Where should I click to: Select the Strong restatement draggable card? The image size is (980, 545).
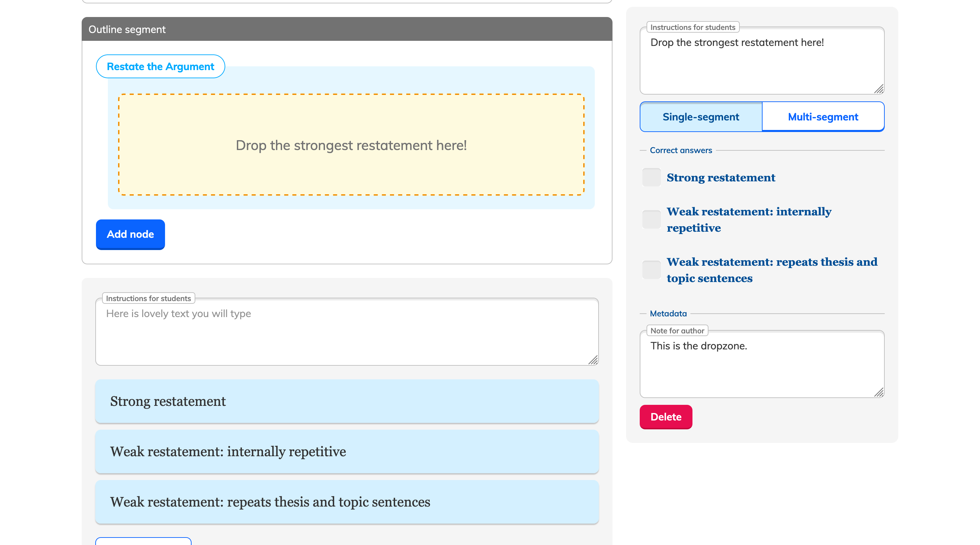tap(347, 401)
